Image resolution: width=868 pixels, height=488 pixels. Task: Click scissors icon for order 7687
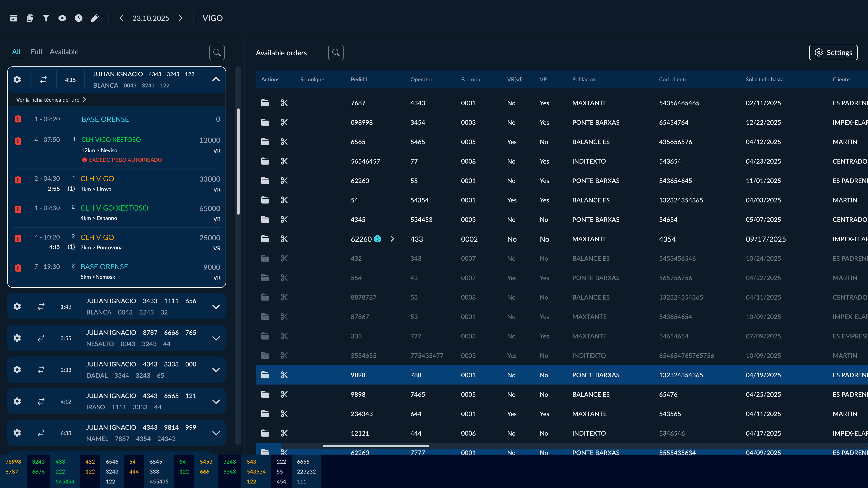coord(284,103)
